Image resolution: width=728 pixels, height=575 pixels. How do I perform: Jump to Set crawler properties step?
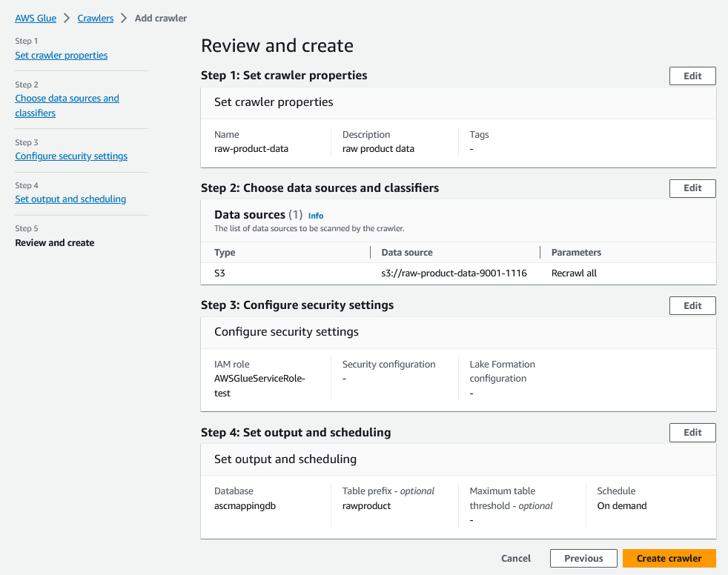pyautogui.click(x=62, y=56)
